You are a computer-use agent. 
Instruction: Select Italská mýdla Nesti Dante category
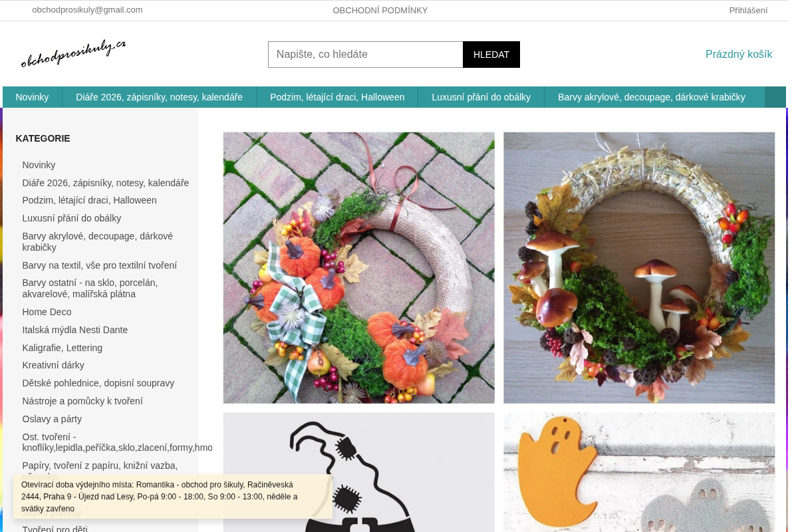click(75, 330)
